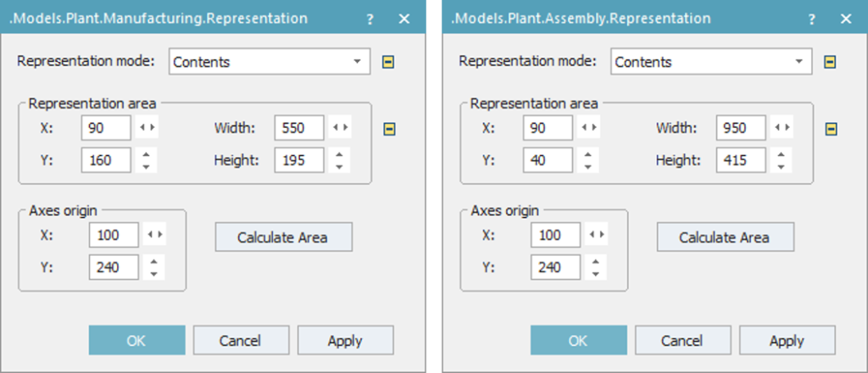The width and height of the screenshot is (868, 373).
Task: Open Representation mode dropdown in Manufacturing dialog
Action: point(269,61)
